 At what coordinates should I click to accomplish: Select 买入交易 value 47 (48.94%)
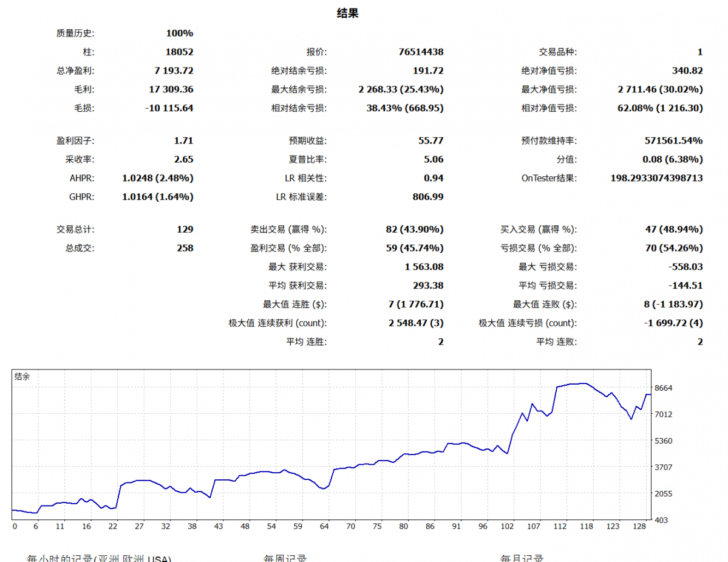click(674, 229)
